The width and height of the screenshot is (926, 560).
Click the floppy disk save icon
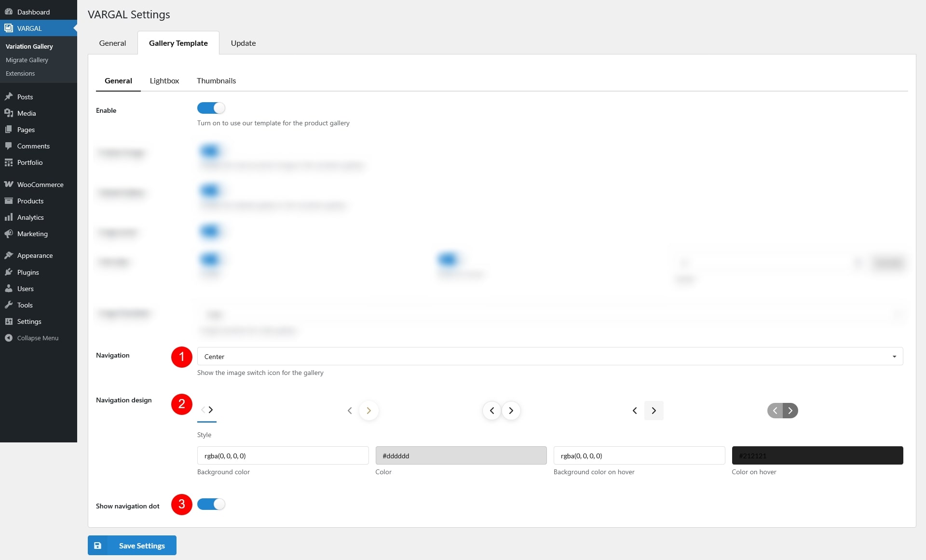pos(97,546)
